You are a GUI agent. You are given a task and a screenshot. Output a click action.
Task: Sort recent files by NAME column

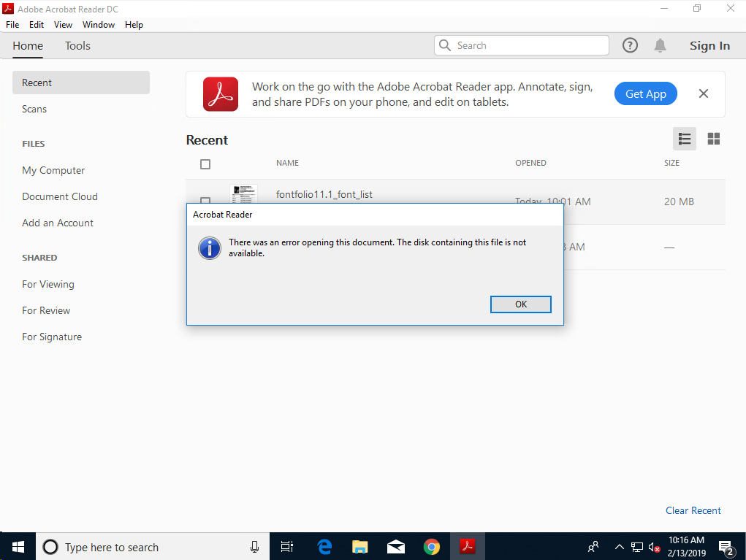(x=287, y=163)
